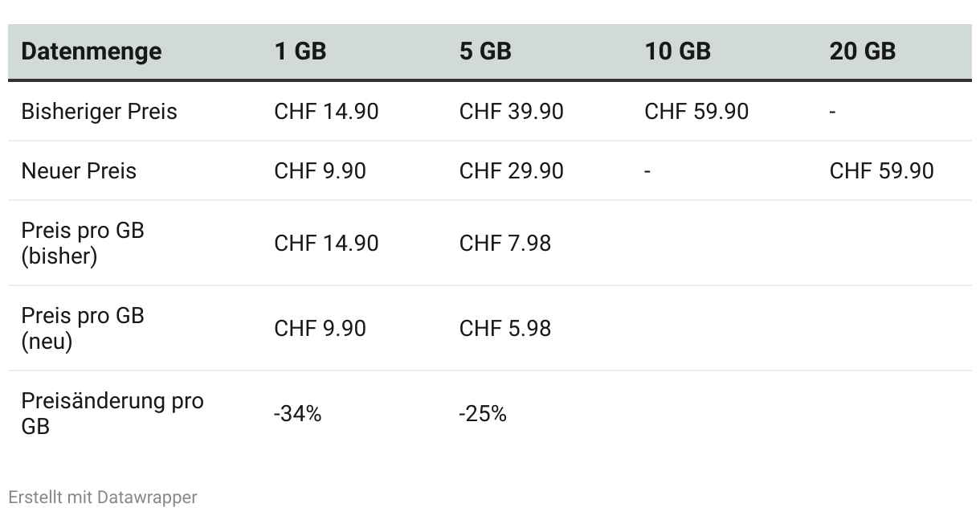Select the CHF 29.90 price cell
Viewport: 980px width, 516px height.
[511, 170]
